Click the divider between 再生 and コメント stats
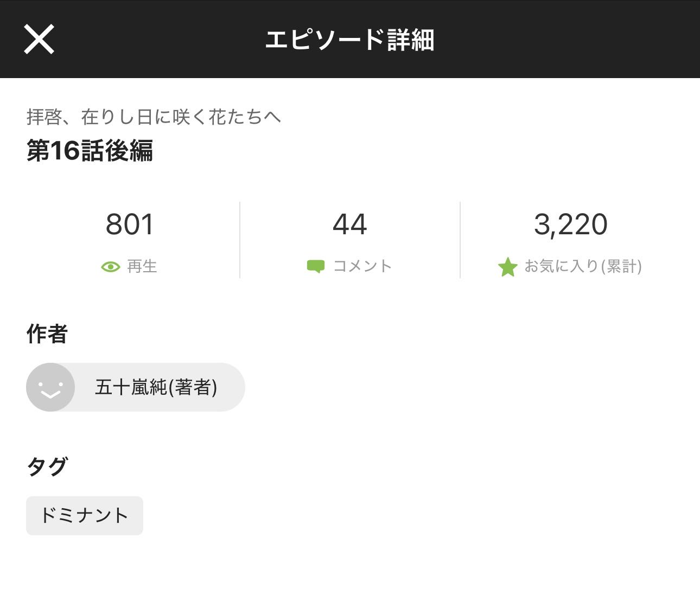700x596 pixels. (x=240, y=240)
